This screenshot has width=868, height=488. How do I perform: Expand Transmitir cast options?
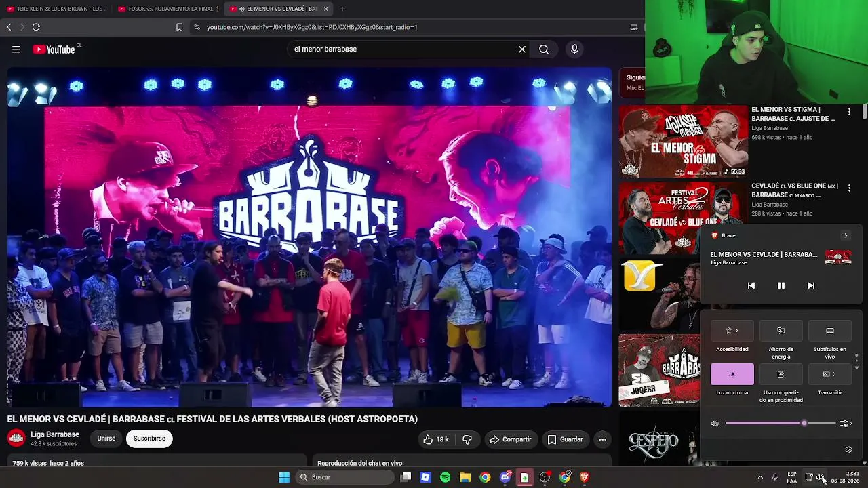point(830,374)
